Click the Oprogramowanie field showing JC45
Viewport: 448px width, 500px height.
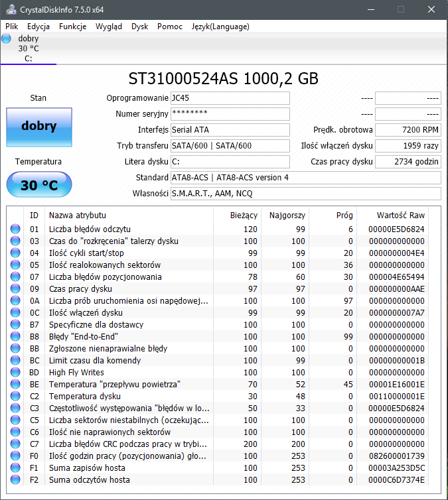(x=230, y=98)
